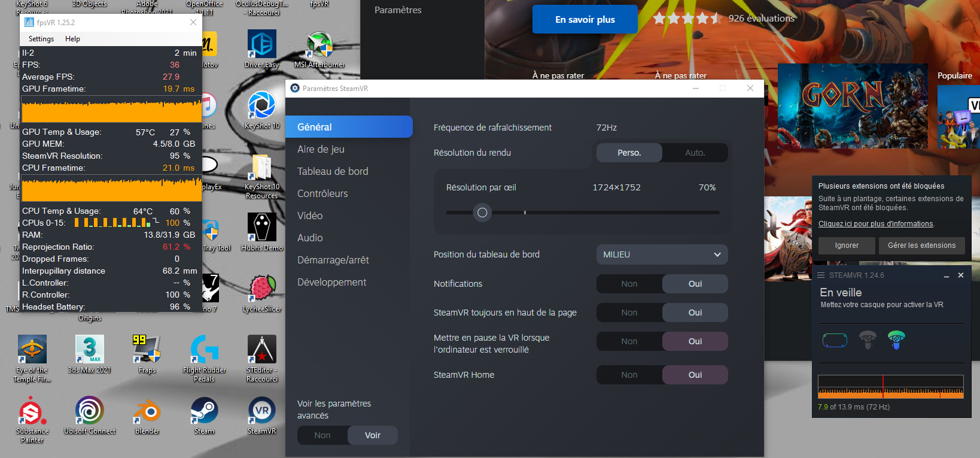Click the resolution slider track near 100% mark
980x458 pixels.
[x=525, y=213]
